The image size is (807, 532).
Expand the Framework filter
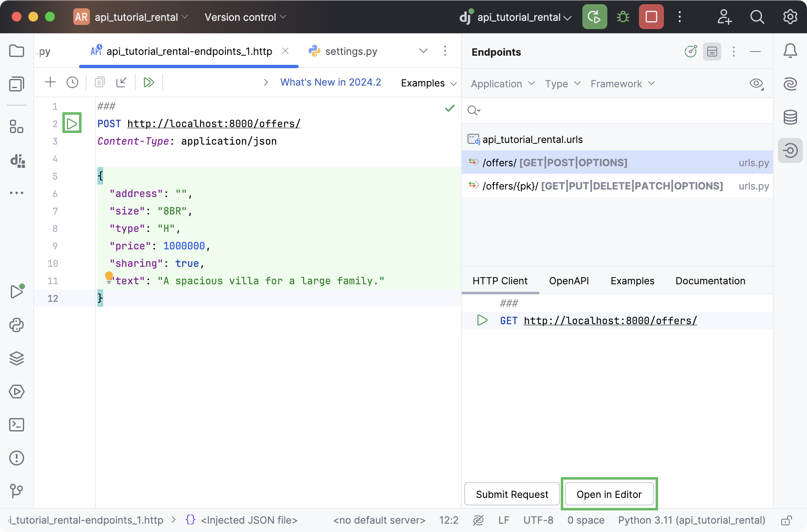click(x=621, y=84)
